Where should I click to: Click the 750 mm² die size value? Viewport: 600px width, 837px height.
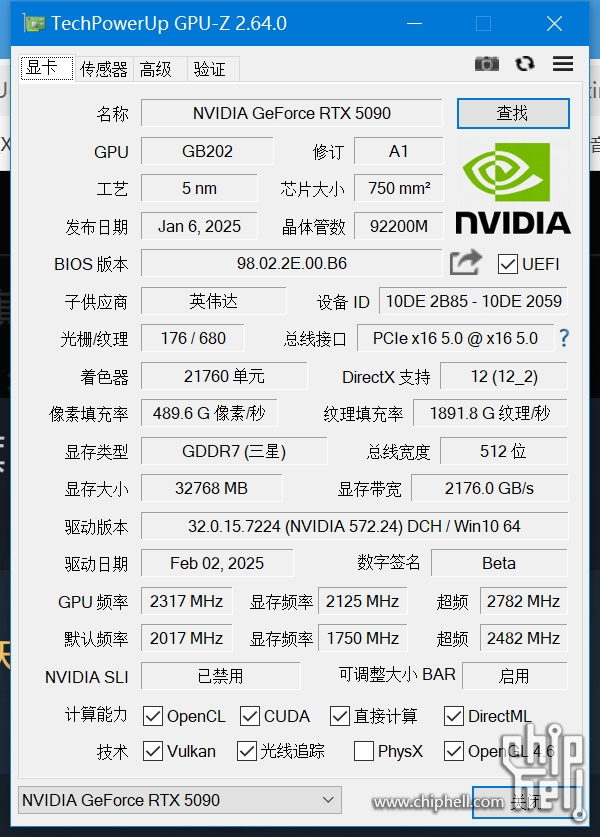(x=398, y=188)
